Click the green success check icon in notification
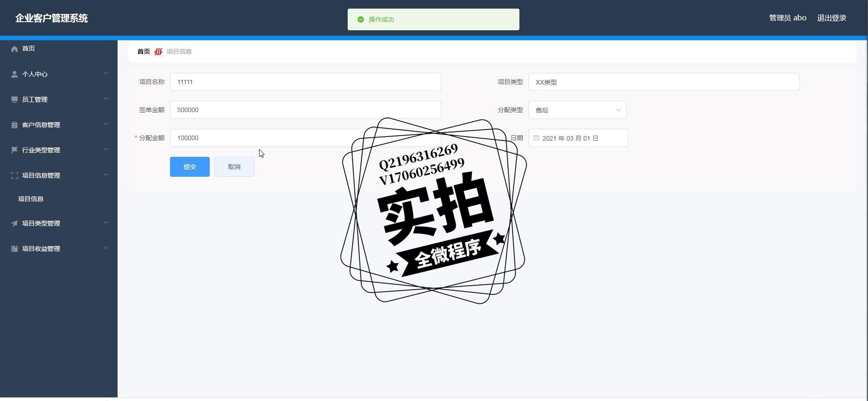The height and width of the screenshot is (401, 868). 361,19
